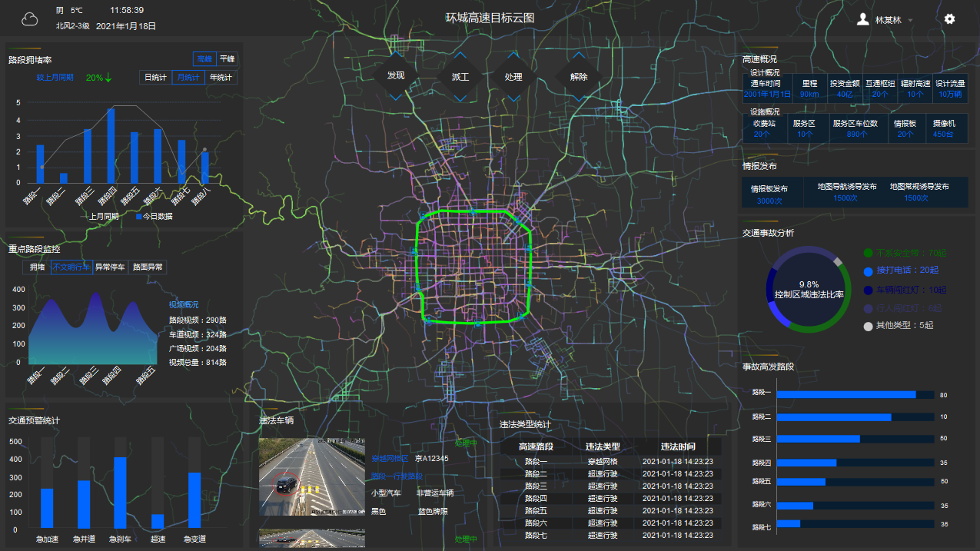980x551 pixels.
Task: Click the user profile avatar icon
Action: click(x=863, y=19)
